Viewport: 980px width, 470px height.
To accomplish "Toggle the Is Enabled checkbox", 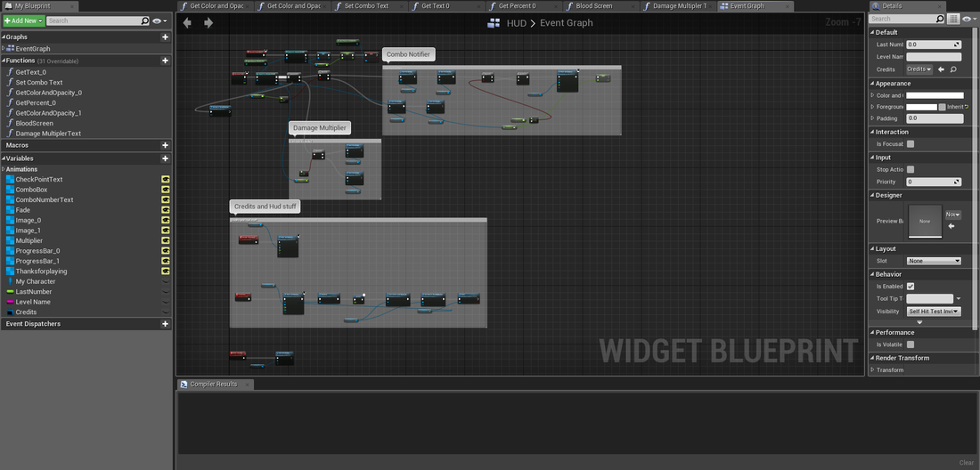I will tap(911, 287).
